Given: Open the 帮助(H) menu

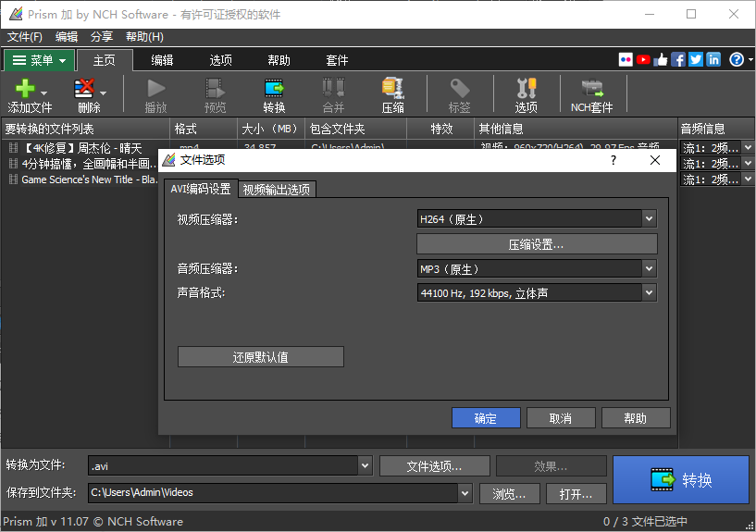Looking at the screenshot, I should [144, 37].
